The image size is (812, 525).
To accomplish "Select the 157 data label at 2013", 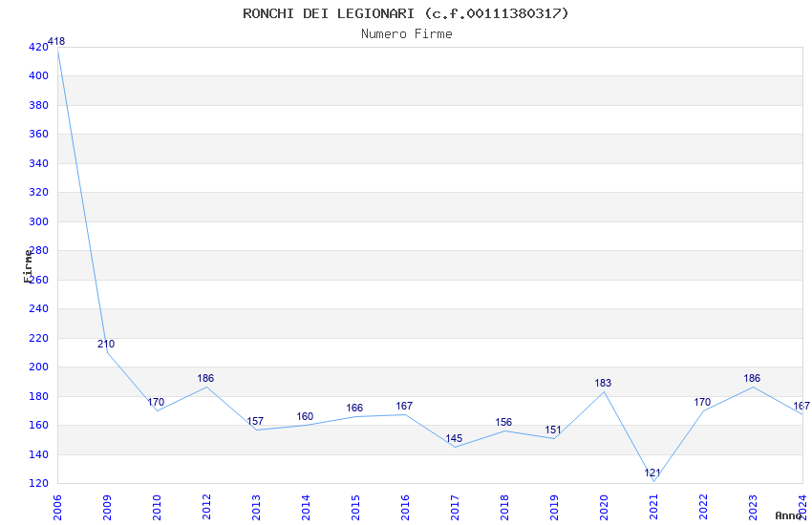I will pos(255,421).
